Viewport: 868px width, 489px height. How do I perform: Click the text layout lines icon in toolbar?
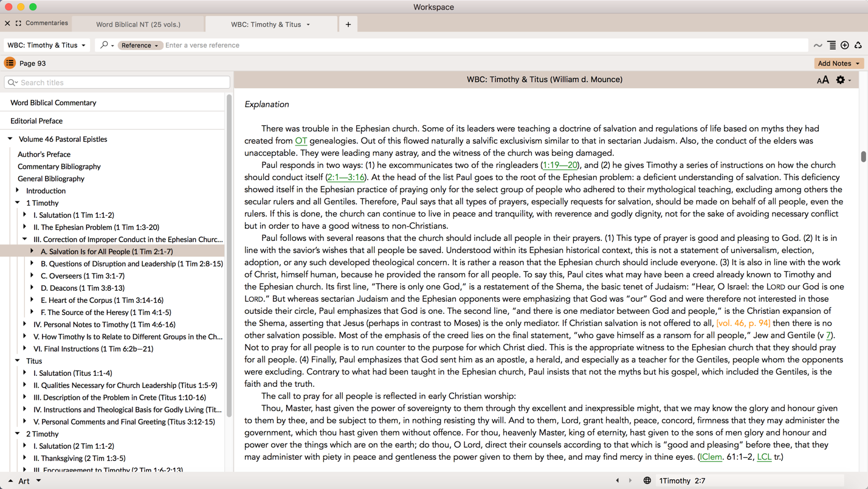click(x=832, y=45)
